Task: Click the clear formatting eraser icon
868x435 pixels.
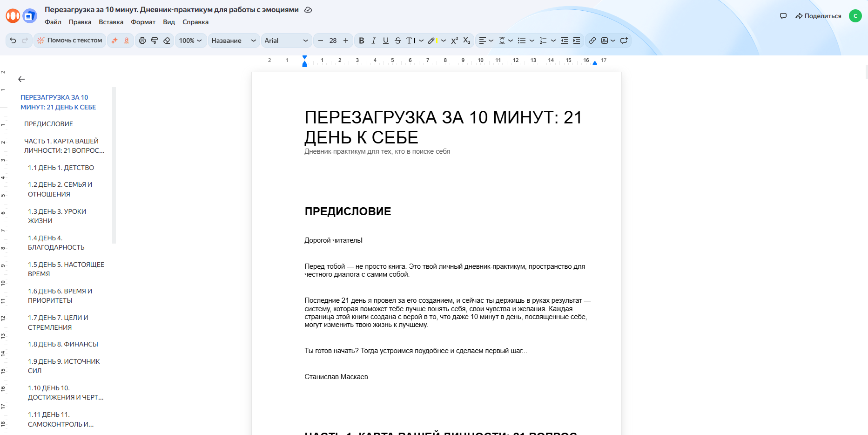Action: pos(167,41)
